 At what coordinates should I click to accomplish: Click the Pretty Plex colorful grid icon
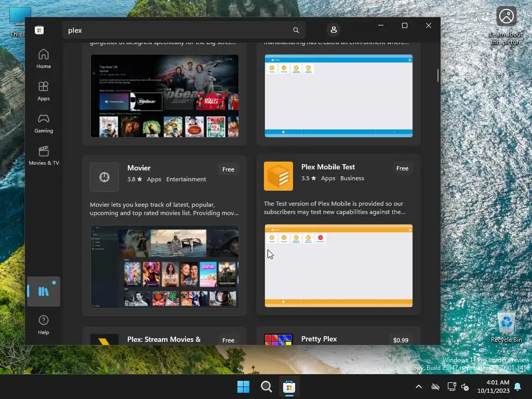point(278,339)
